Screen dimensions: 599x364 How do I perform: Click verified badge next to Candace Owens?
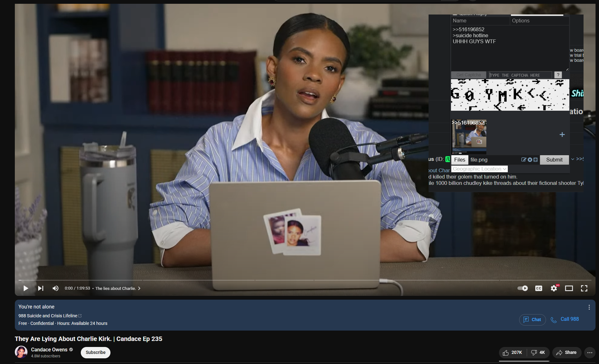71,349
